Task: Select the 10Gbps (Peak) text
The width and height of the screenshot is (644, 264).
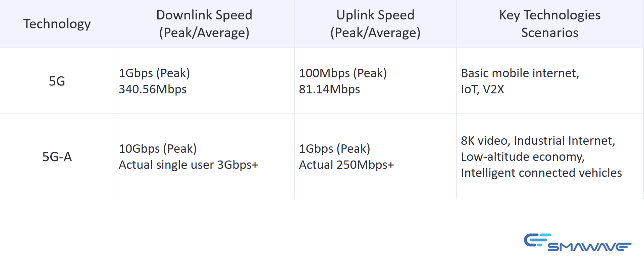Action: point(158,148)
